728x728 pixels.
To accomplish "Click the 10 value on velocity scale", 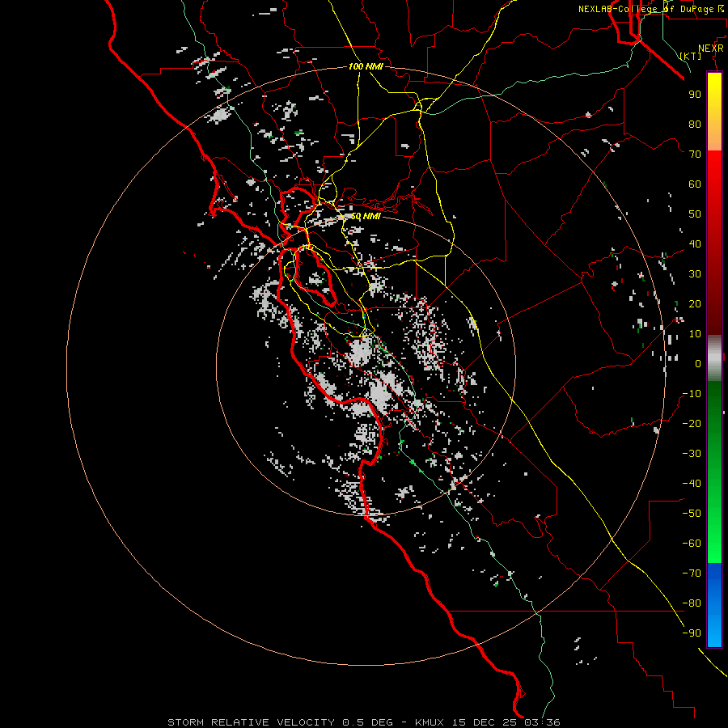I will point(695,334).
